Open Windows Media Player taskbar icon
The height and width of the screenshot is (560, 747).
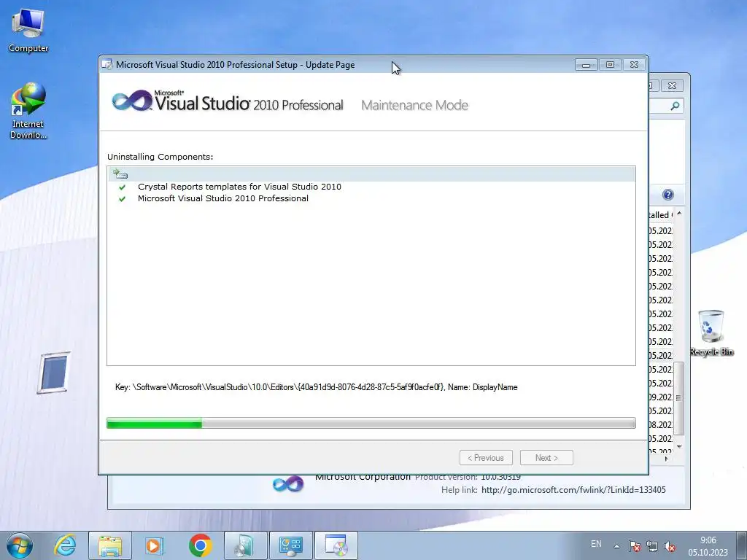[x=154, y=545]
